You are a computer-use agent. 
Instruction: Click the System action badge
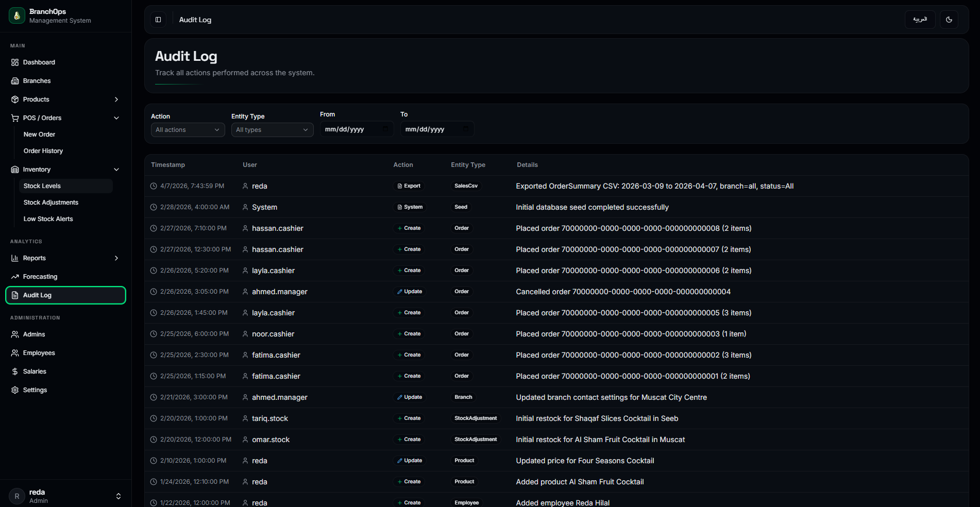[x=410, y=207]
